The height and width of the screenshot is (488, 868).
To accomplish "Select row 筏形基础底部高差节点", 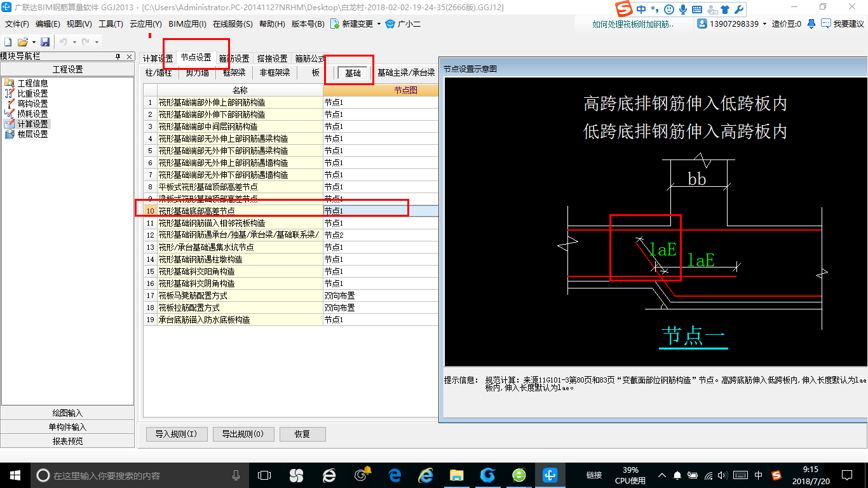I will [x=290, y=211].
